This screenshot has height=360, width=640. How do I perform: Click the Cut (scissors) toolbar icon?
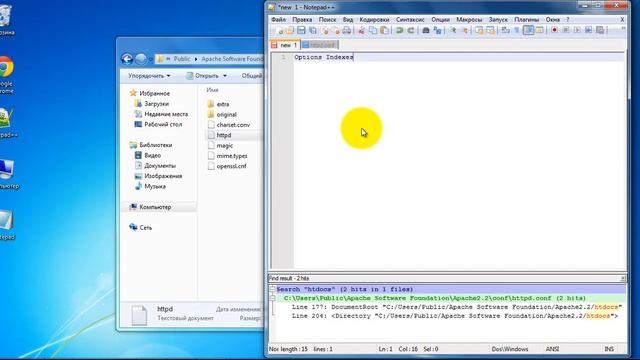361,30
